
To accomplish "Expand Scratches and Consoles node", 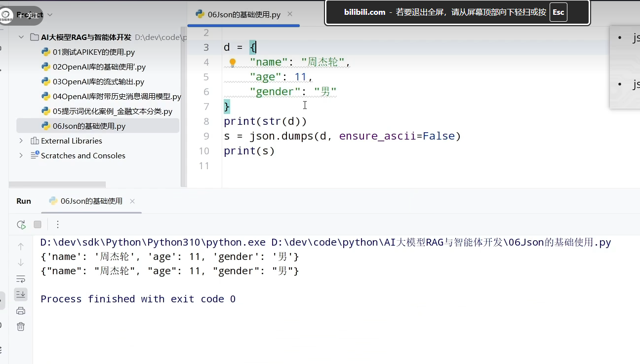I will (x=21, y=155).
